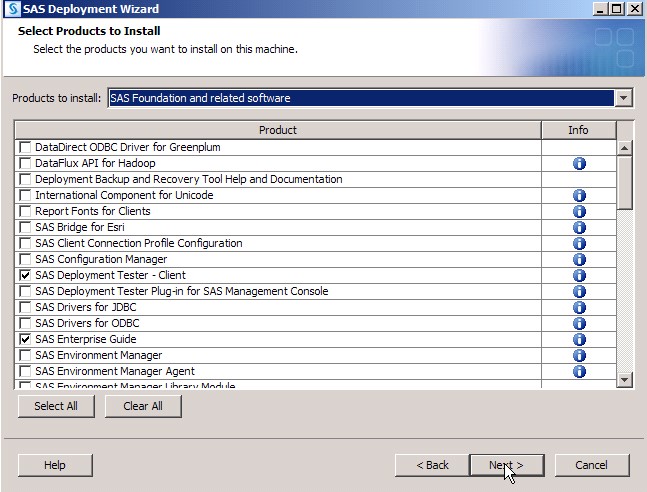Click 'DataDirect ODBC Driver for Greenplum' text
Screen dimensions: 647x492
tap(128, 147)
